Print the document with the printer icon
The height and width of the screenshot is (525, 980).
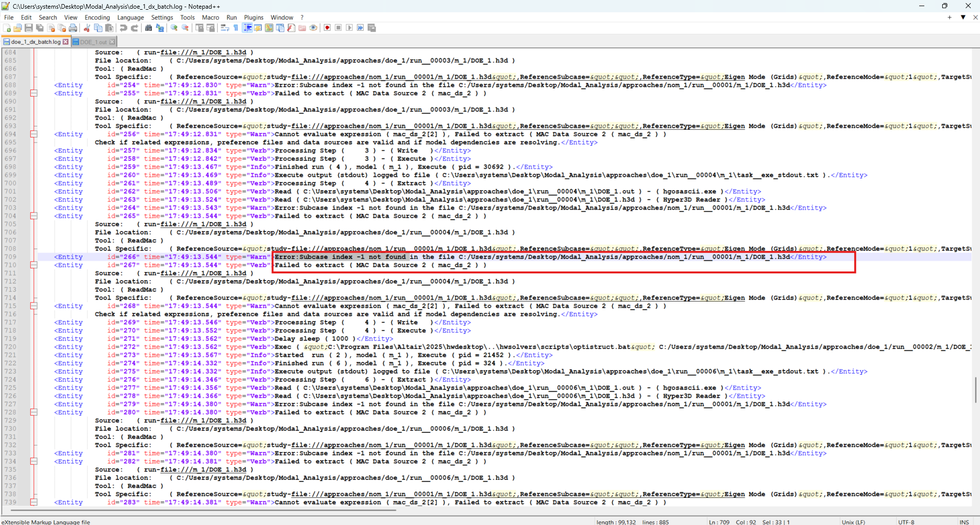73,28
